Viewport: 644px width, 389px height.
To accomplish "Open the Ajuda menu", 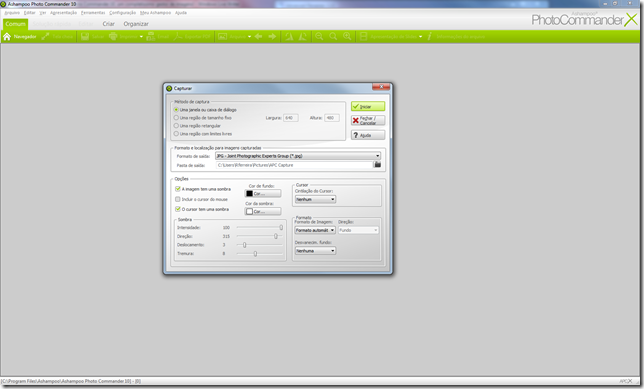I will pos(181,13).
